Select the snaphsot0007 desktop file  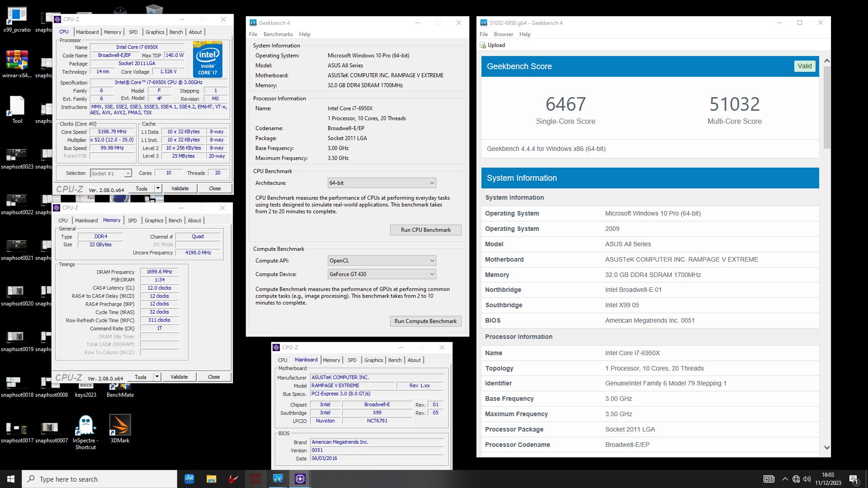click(x=51, y=432)
